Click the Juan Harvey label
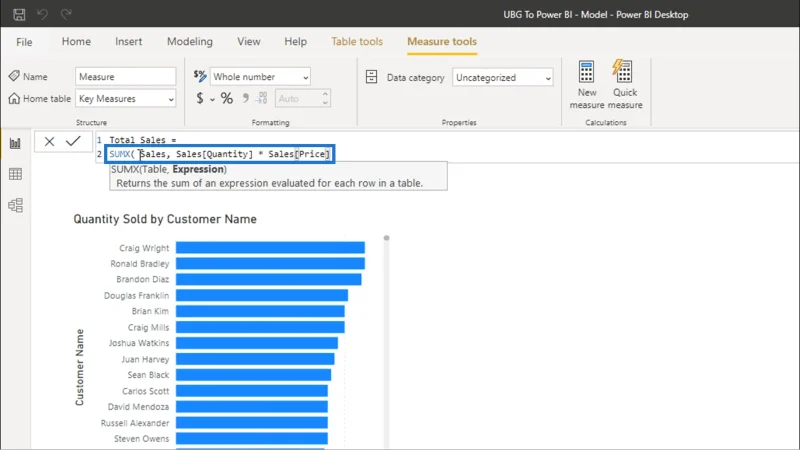The height and width of the screenshot is (450, 800). (145, 359)
